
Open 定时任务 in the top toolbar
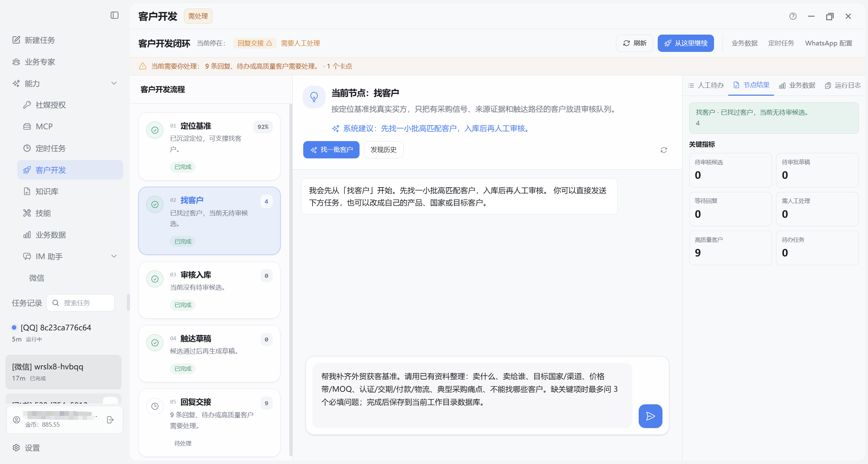click(781, 43)
